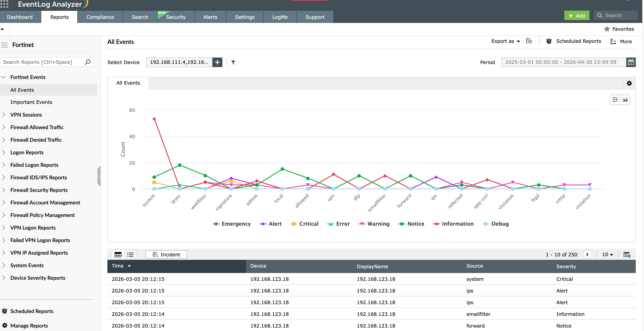Add device with the plus button
This screenshot has height=331, width=644.
coord(217,62)
